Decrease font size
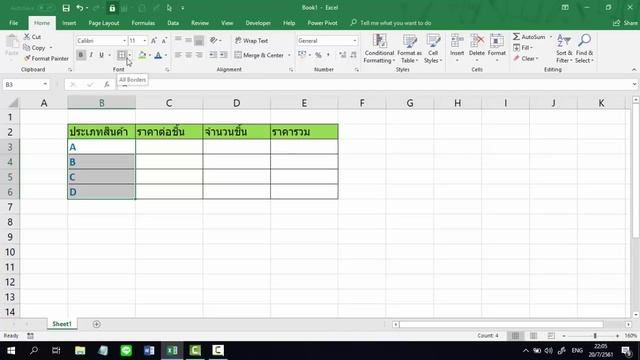Image resolution: width=640 pixels, height=360 pixels. (164, 41)
